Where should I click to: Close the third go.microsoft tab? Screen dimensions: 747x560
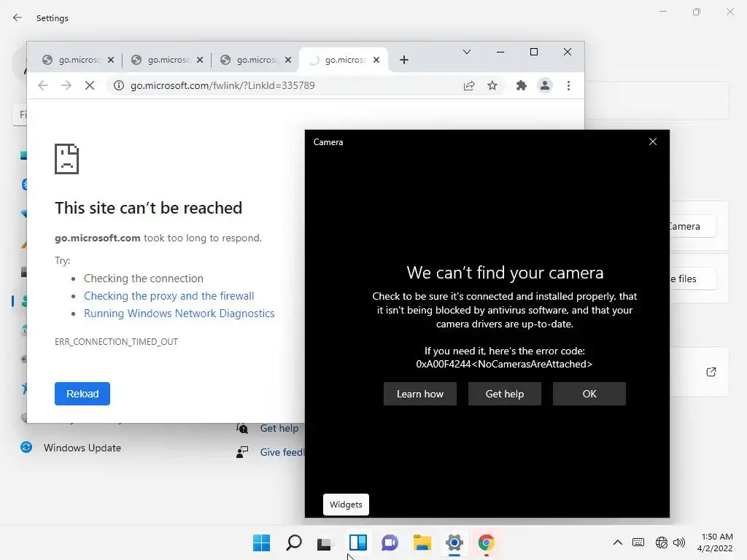287,60
